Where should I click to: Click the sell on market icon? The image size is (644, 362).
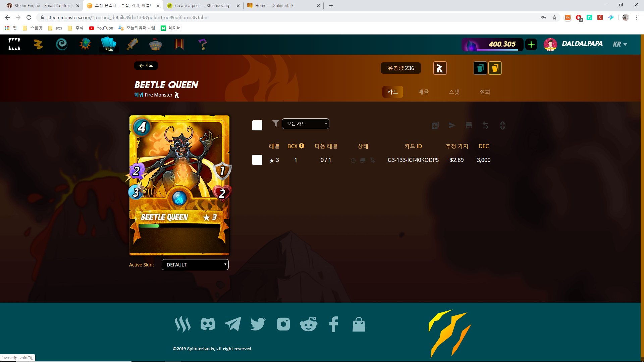pos(469,125)
